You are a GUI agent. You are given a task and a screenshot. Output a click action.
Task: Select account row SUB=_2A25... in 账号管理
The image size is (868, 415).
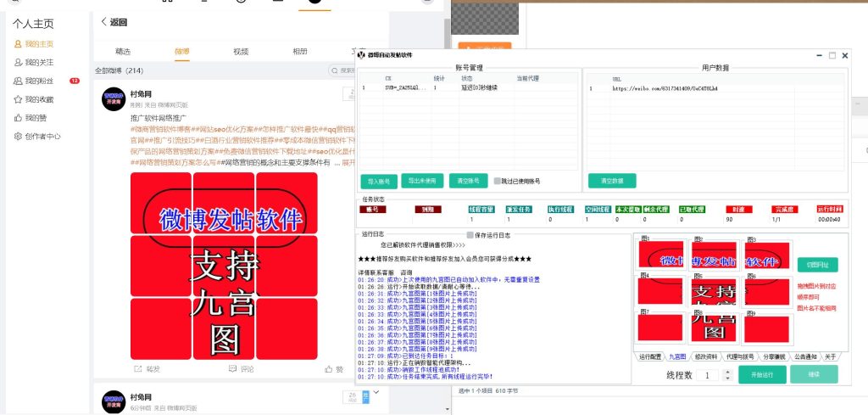click(x=470, y=87)
